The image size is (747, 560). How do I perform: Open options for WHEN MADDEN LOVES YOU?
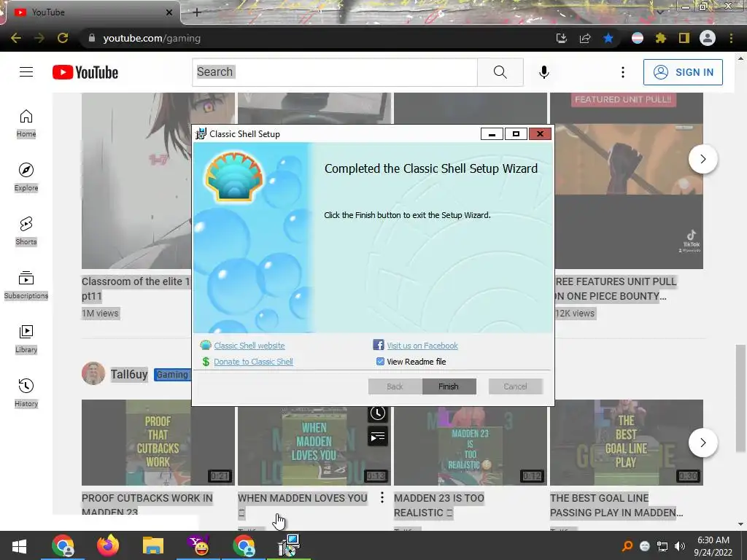(382, 497)
